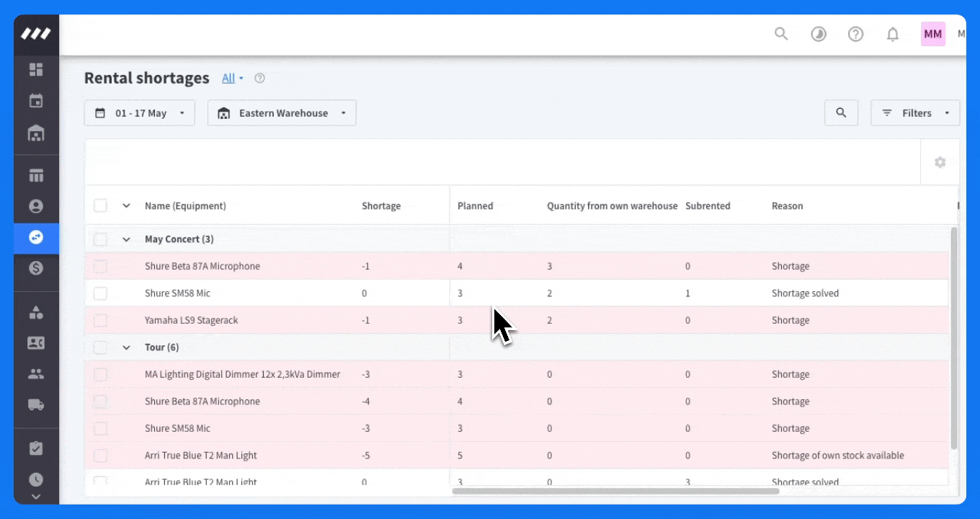Toggle the select-all checkbox in header
The height and width of the screenshot is (519, 980).
coord(100,206)
